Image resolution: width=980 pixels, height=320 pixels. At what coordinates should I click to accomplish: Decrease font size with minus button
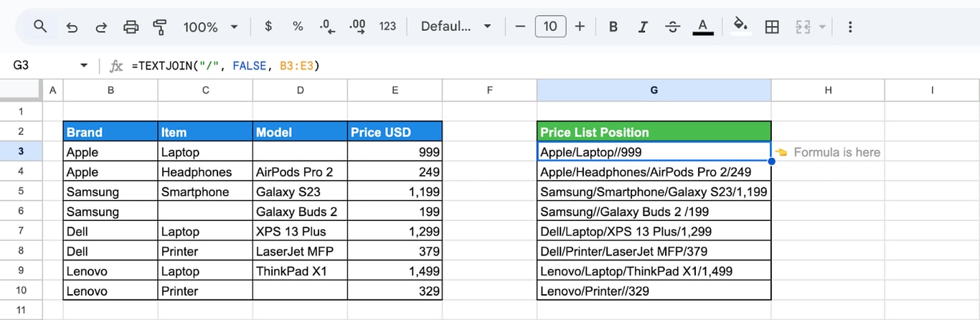coord(520,27)
